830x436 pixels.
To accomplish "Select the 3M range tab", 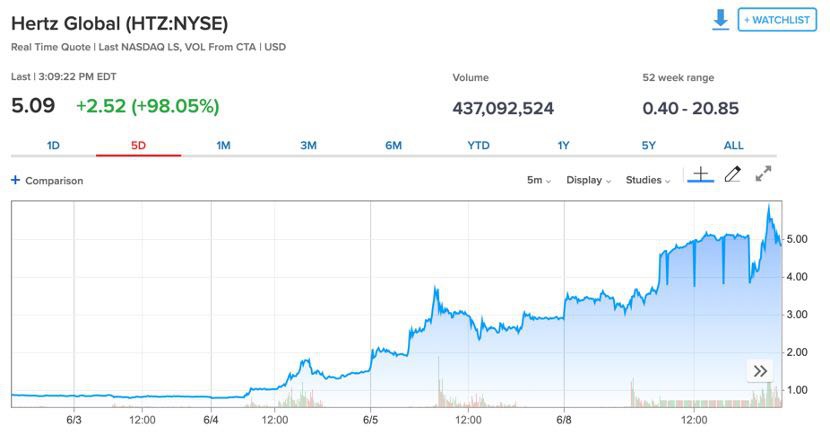I will pyautogui.click(x=308, y=145).
